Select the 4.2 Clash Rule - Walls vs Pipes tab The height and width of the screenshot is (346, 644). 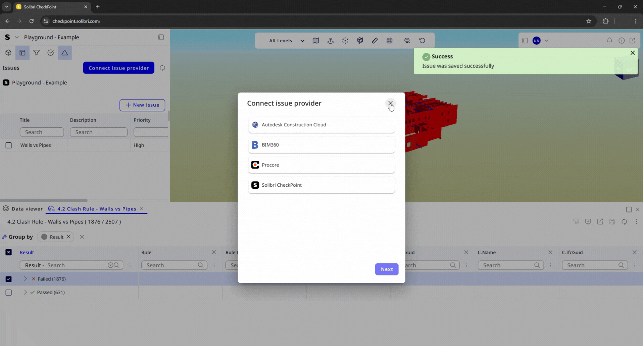pos(96,209)
